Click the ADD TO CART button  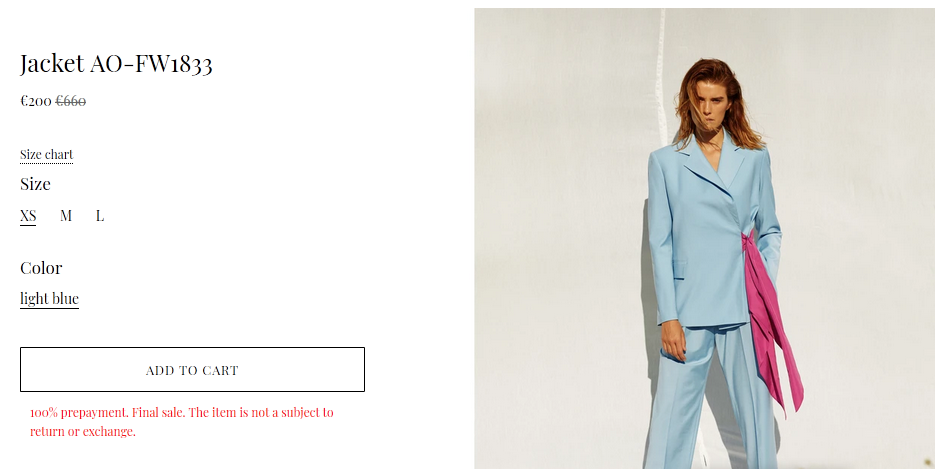tap(193, 369)
